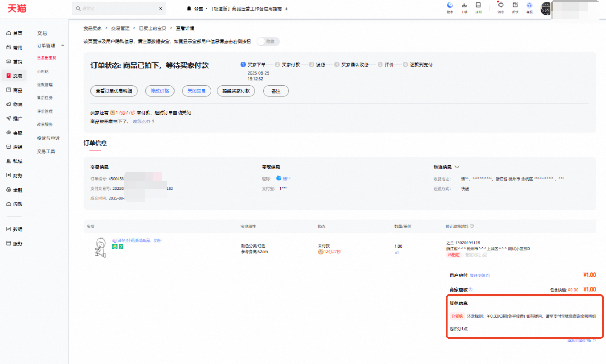The width and height of the screenshot is (606, 364).
Task: Select 改单服务 submenu item
Action: (x=45, y=124)
